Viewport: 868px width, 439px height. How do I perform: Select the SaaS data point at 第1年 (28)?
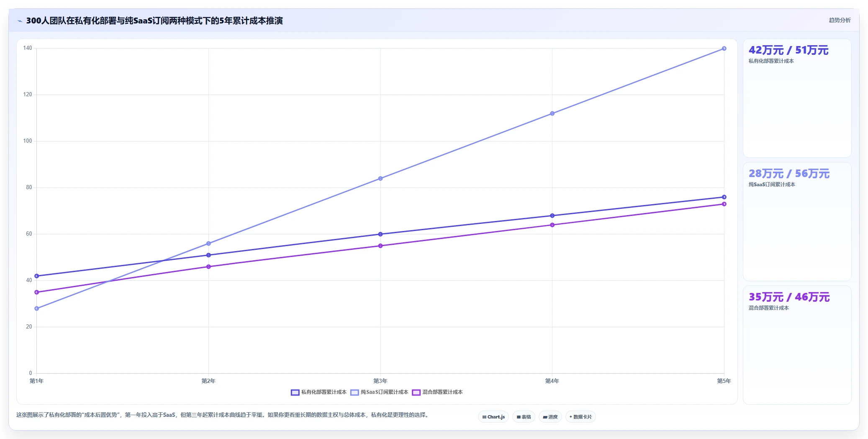tap(37, 308)
